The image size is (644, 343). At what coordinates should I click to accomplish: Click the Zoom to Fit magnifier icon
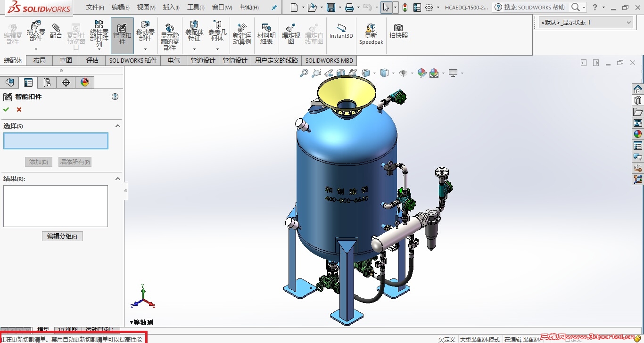304,73
